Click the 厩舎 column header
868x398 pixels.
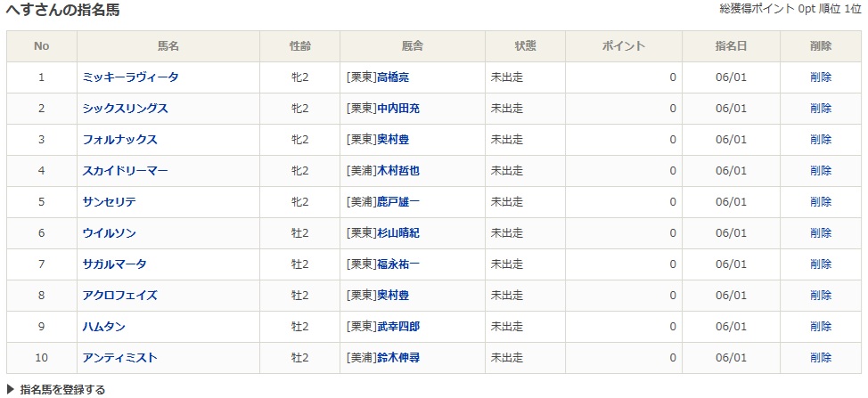413,46
